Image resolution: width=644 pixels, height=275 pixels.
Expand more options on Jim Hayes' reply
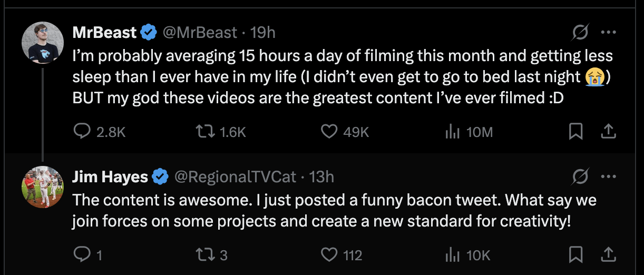[x=608, y=176]
